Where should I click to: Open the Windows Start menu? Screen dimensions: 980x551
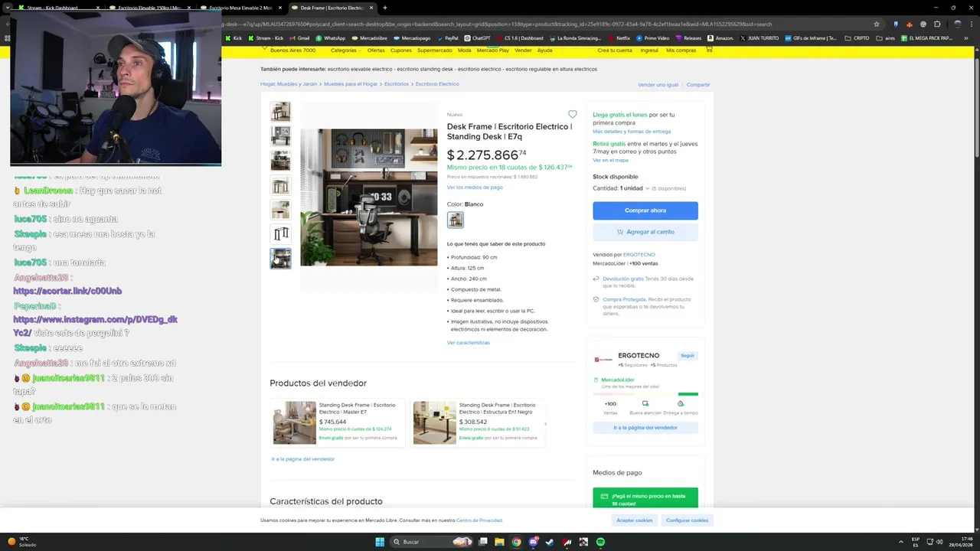[380, 542]
